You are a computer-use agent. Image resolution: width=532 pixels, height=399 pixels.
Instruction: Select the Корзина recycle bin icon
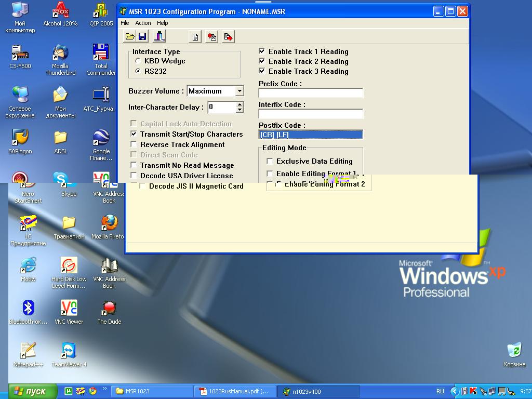coord(514,354)
